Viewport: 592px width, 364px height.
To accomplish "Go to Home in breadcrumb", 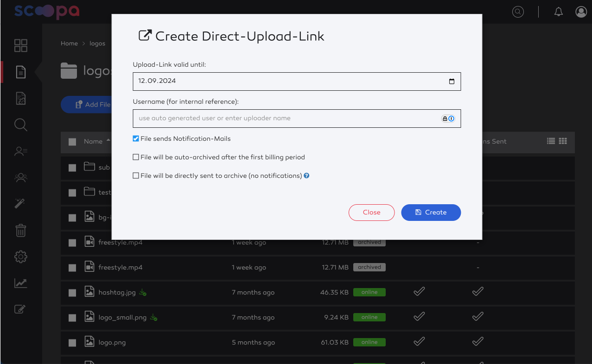I will coord(69,44).
